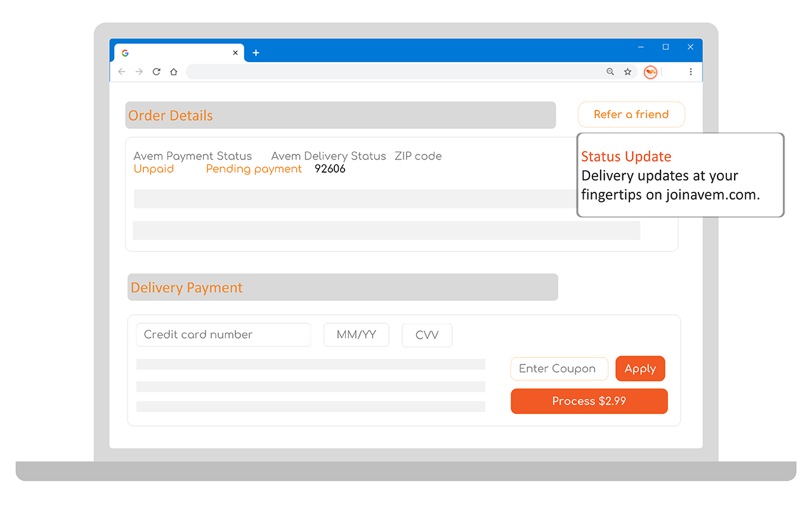Click the ZIP code value 92606

(x=330, y=169)
